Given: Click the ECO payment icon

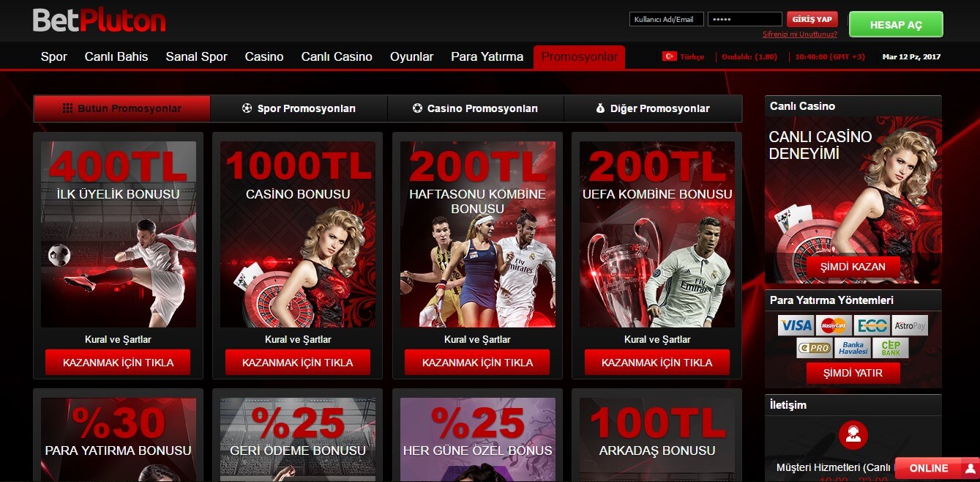Looking at the screenshot, I should coord(872,325).
